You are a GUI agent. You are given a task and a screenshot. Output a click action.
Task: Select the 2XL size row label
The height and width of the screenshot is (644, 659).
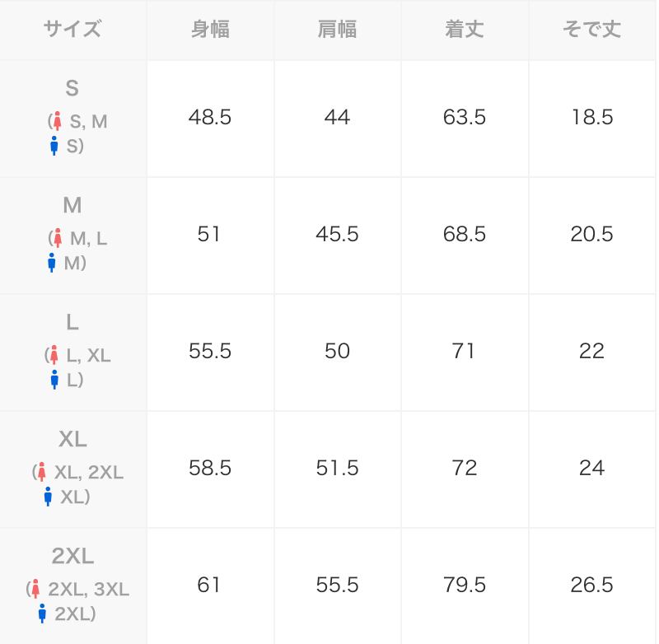click(72, 557)
